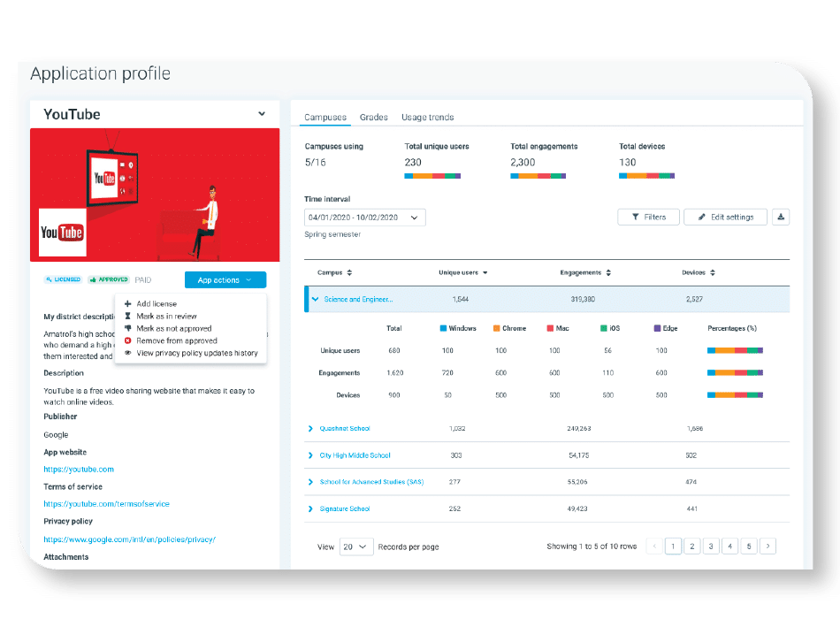Viewport: 840px width, 642px height.
Task: Click the thumbs-down not approved icon
Action: 127,328
